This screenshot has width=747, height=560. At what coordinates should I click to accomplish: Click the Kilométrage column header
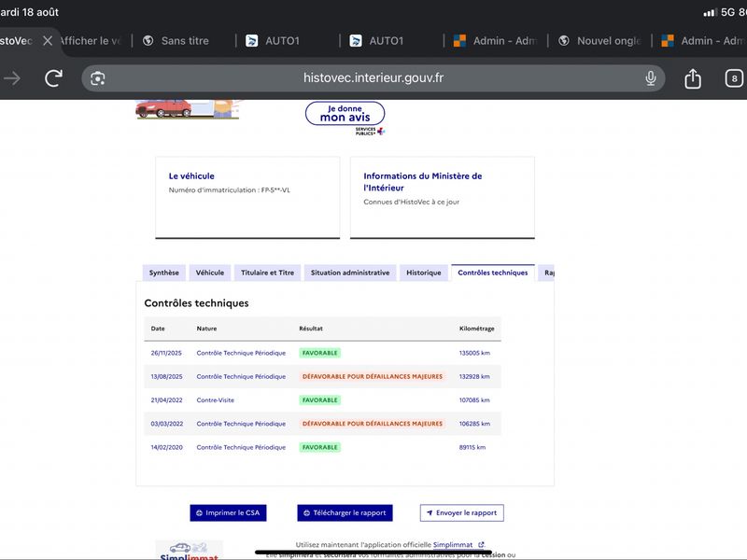476,329
